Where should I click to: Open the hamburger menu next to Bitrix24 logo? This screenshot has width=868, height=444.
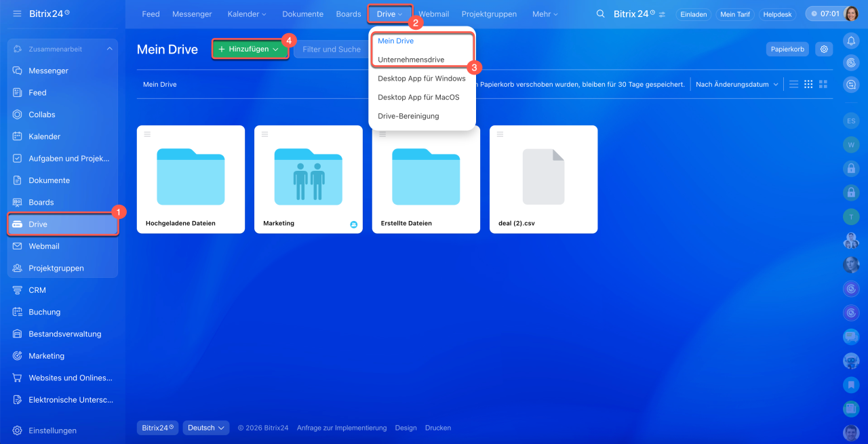pos(17,14)
